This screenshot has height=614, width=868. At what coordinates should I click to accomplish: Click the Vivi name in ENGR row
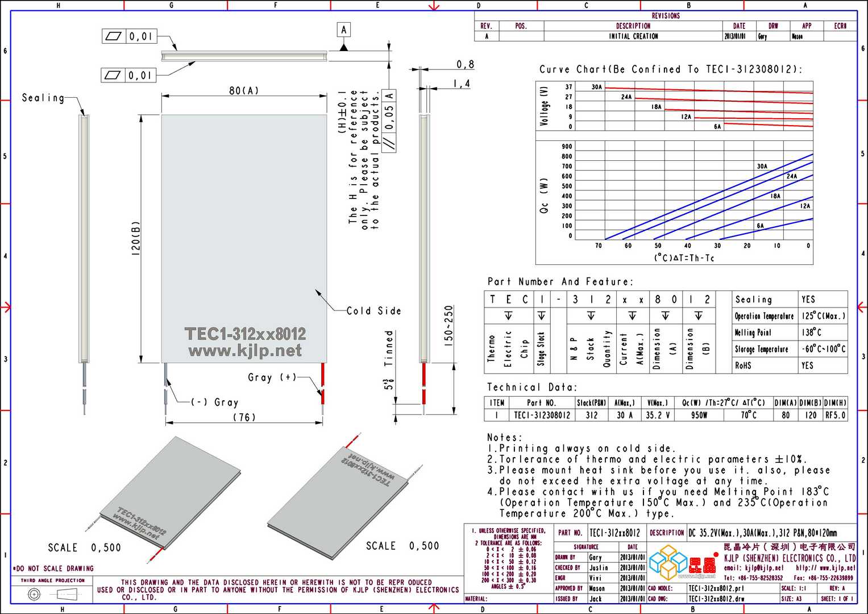pyautogui.click(x=595, y=578)
